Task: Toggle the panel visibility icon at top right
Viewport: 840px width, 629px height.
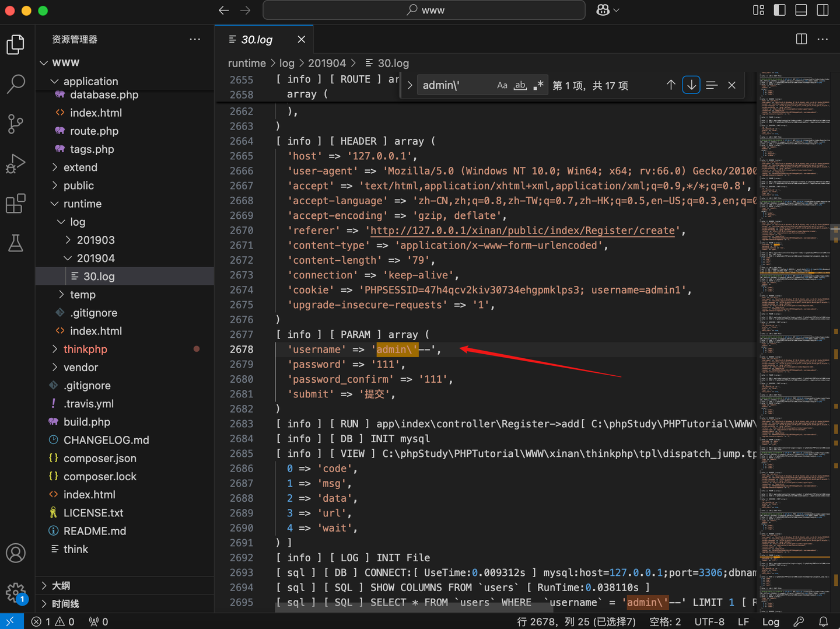Action: click(x=801, y=10)
